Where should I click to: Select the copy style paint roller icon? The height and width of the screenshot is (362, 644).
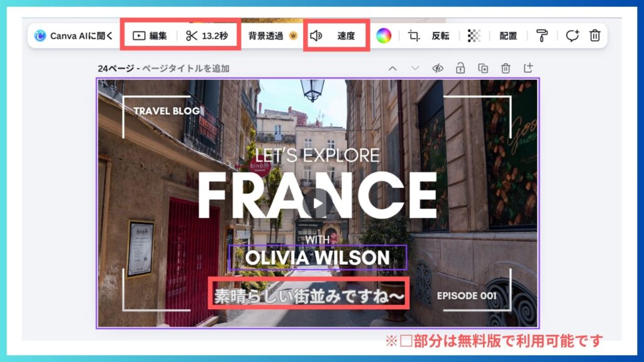(541, 36)
